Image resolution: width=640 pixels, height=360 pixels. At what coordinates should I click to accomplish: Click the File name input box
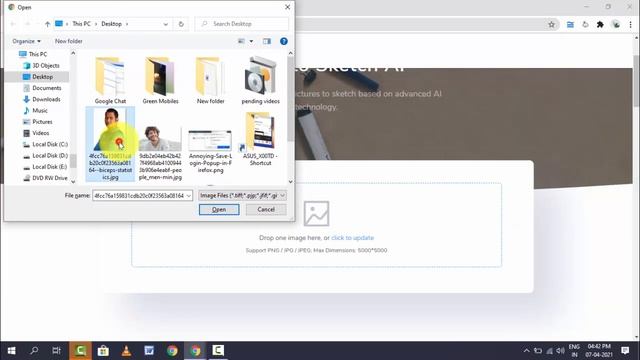tap(139, 196)
